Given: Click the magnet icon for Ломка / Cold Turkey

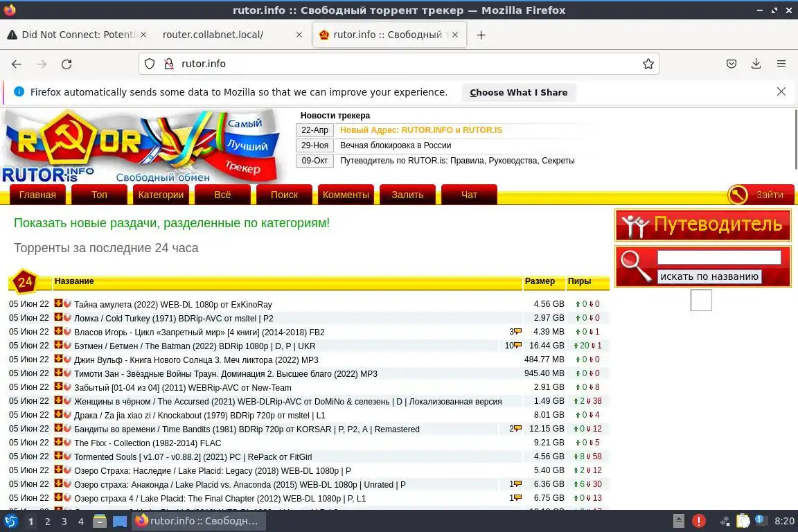Looking at the screenshot, I should (67, 317).
